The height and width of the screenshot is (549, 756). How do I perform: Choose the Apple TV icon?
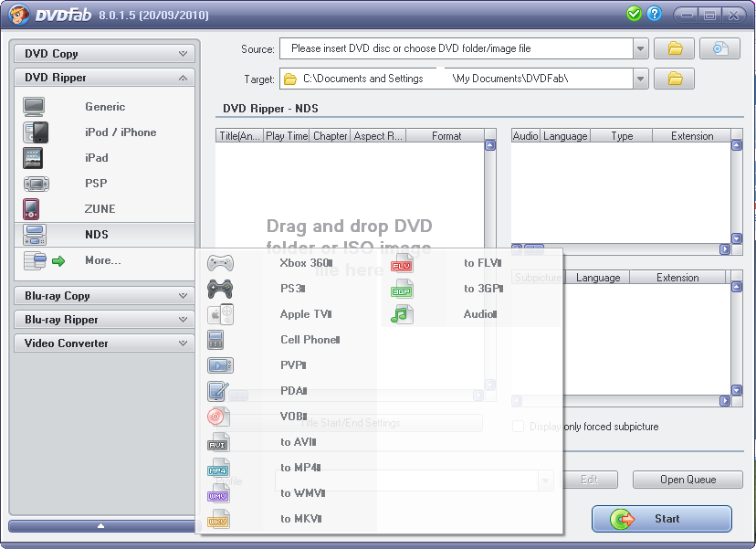pos(220,314)
